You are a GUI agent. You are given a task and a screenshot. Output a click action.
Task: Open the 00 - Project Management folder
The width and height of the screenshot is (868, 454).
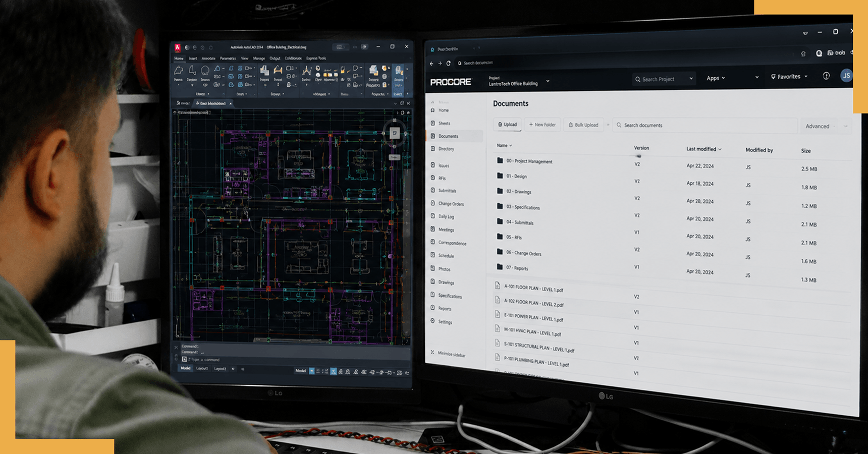525,161
